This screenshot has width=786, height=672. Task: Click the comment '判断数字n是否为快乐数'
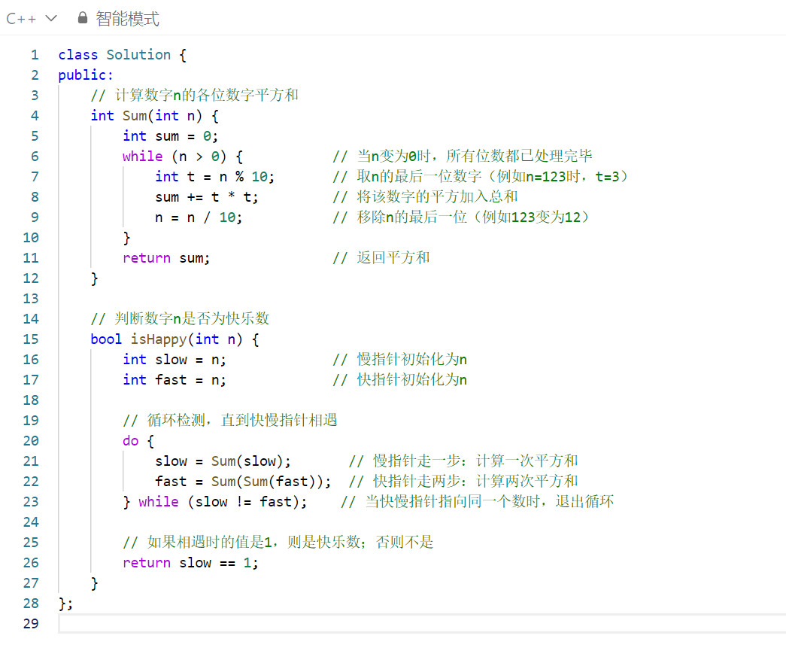pyautogui.click(x=192, y=318)
